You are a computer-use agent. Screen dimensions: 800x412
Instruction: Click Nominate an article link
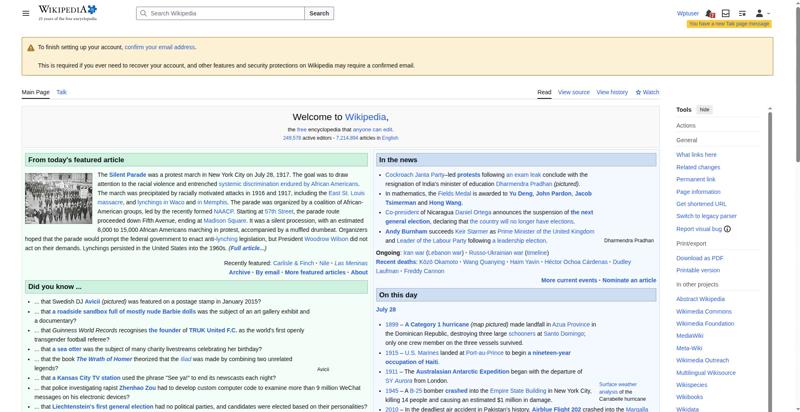(629, 280)
